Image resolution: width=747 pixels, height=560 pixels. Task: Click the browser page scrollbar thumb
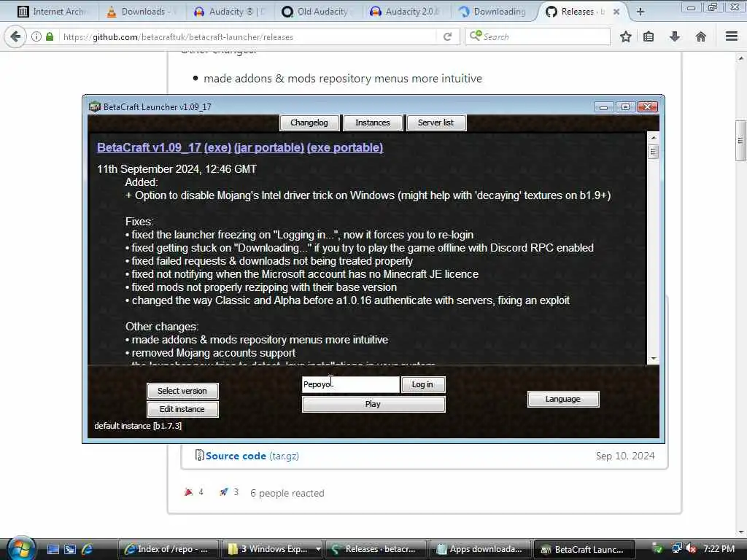[741, 141]
